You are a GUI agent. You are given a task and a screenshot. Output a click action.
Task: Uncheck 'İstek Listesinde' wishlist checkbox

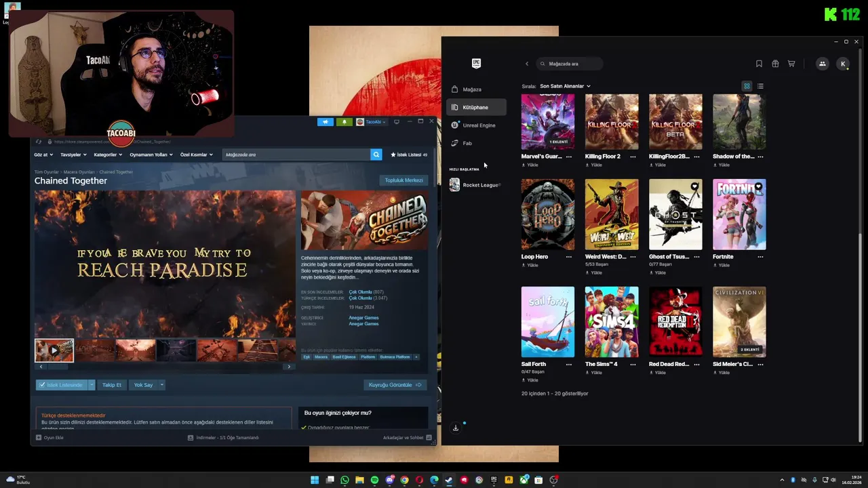(x=42, y=385)
